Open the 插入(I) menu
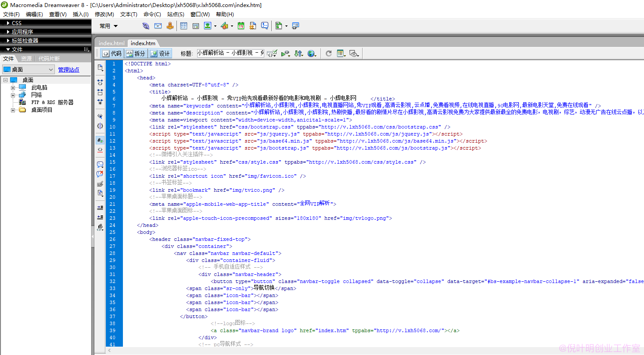The image size is (644, 355). [x=80, y=14]
